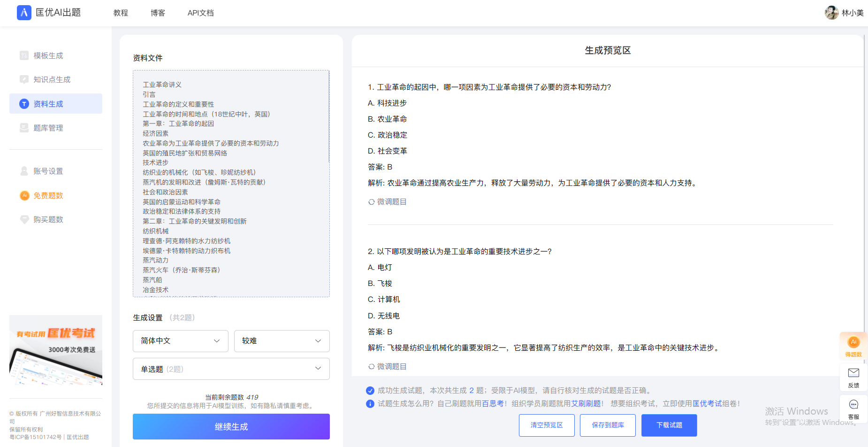Click option B. 飞梭 in question 2
Image resolution: width=868 pixels, height=447 pixels.
(380, 284)
